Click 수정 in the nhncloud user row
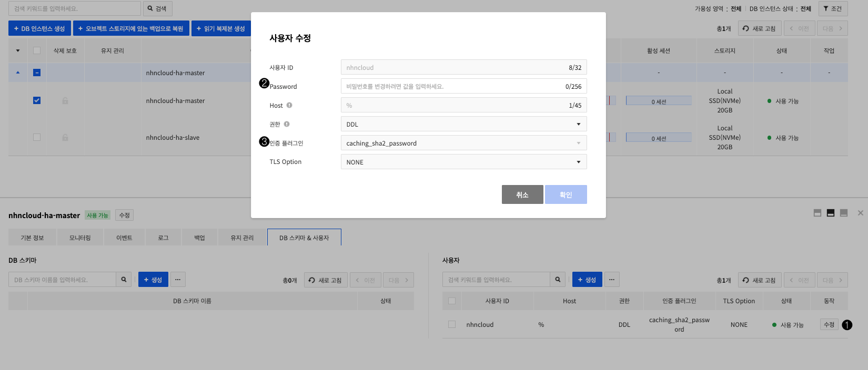The image size is (868, 370). click(x=829, y=324)
